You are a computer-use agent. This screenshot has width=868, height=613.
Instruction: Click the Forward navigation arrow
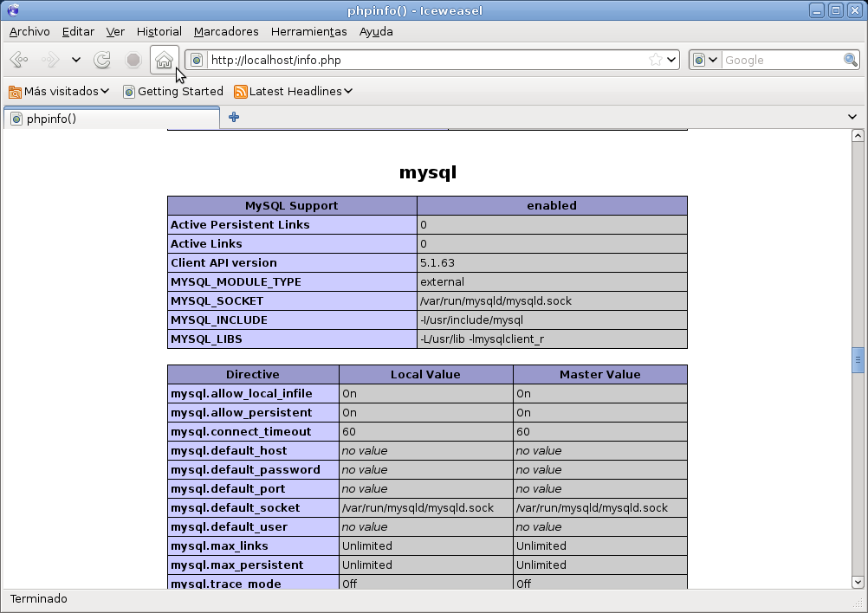[x=48, y=60]
